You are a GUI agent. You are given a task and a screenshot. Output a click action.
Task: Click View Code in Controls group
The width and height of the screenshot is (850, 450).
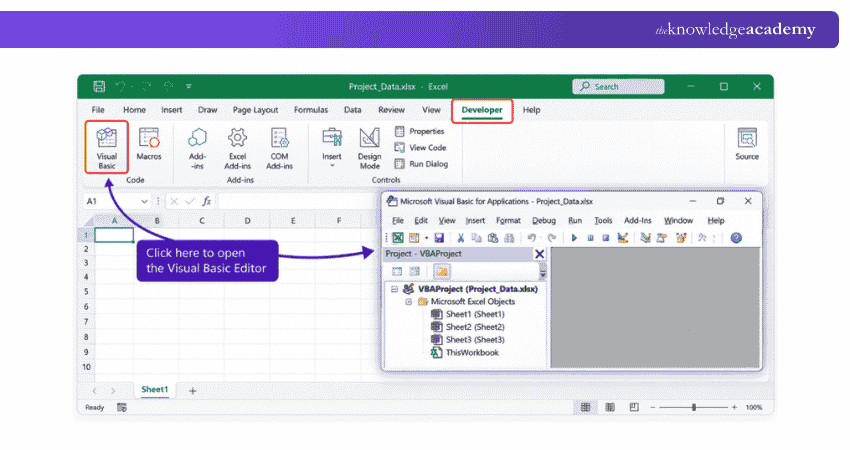(420, 147)
